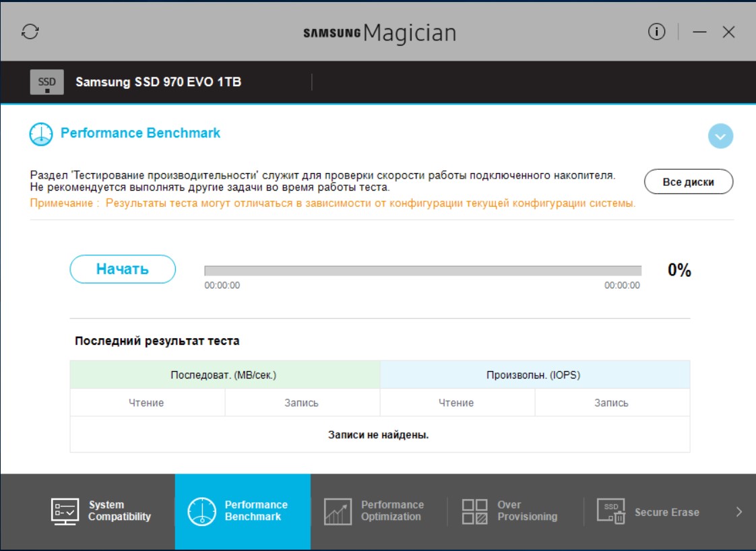Viewport: 756px width, 551px height.
Task: Open Secure Erase tab
Action: click(x=652, y=511)
